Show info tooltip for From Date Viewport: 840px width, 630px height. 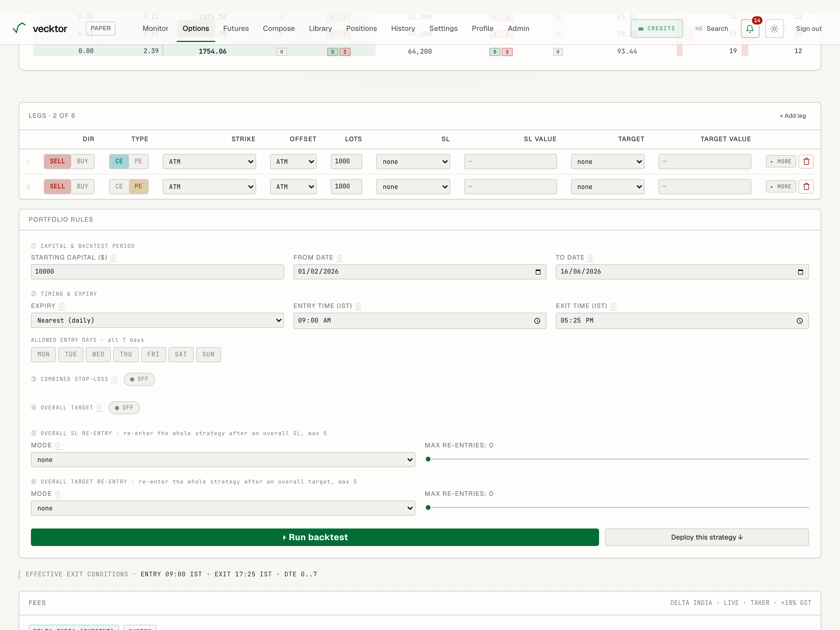pos(339,258)
